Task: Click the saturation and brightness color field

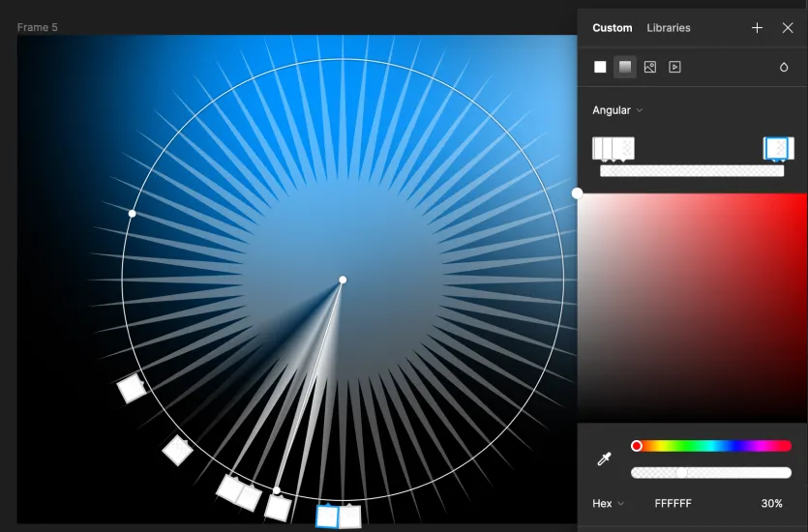Action: tap(692, 308)
